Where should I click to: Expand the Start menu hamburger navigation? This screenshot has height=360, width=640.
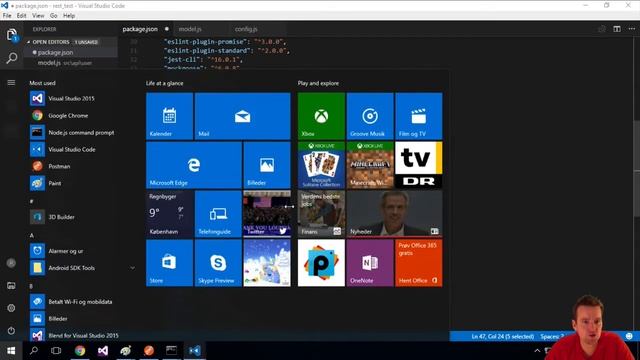(11, 82)
